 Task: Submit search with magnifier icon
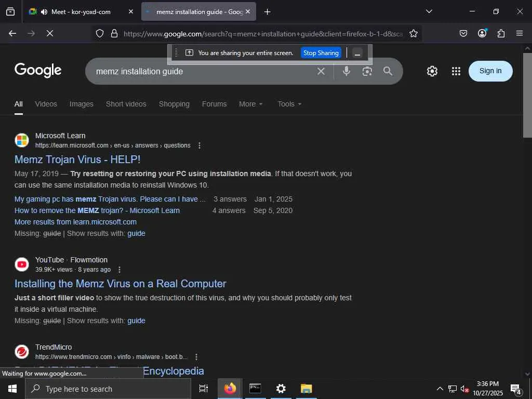click(388, 71)
